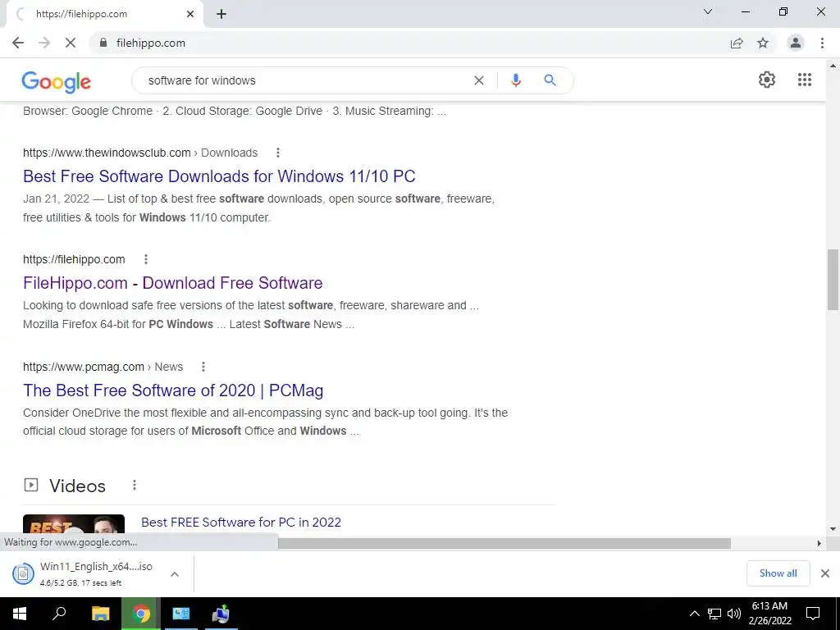Open more options for pcmag.com result

(203, 367)
